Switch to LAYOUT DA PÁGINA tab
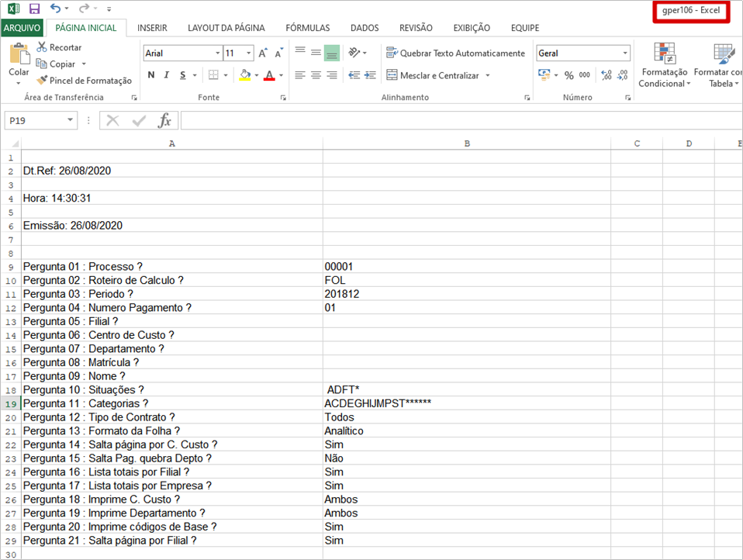This screenshot has height=560, width=743. pyautogui.click(x=226, y=28)
